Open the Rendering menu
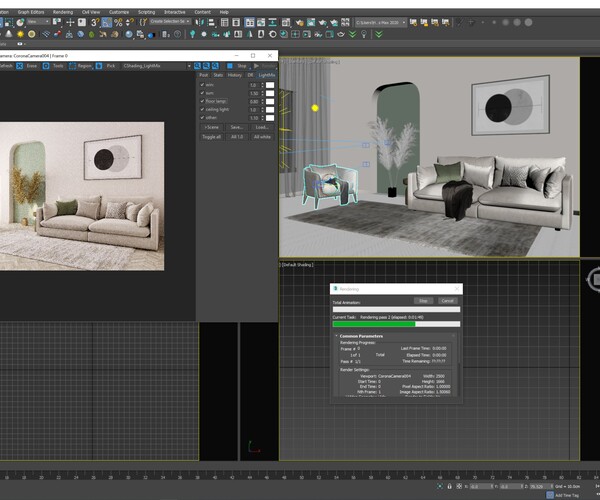600x500 pixels. click(x=63, y=12)
